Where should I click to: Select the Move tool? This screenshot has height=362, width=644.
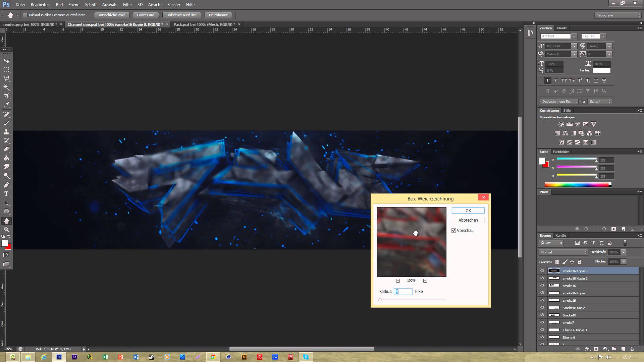(6, 61)
